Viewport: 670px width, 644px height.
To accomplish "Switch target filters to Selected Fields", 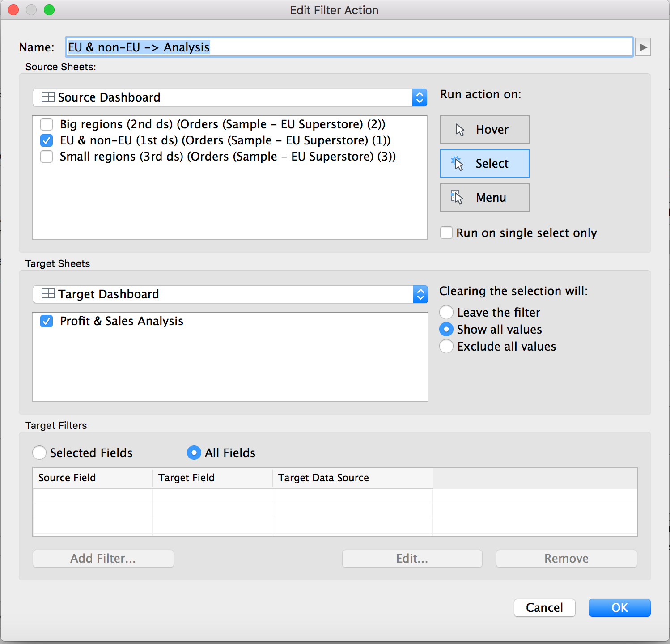I will pos(39,453).
